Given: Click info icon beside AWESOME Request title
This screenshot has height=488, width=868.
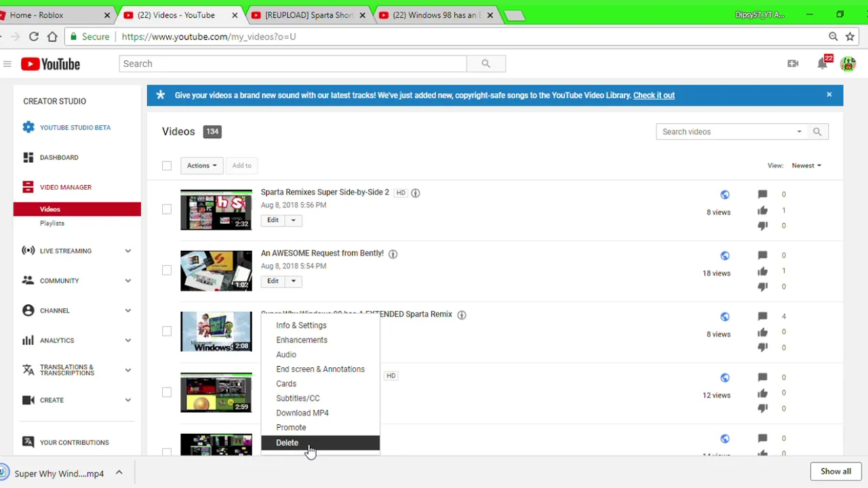Looking at the screenshot, I should click(x=393, y=254).
